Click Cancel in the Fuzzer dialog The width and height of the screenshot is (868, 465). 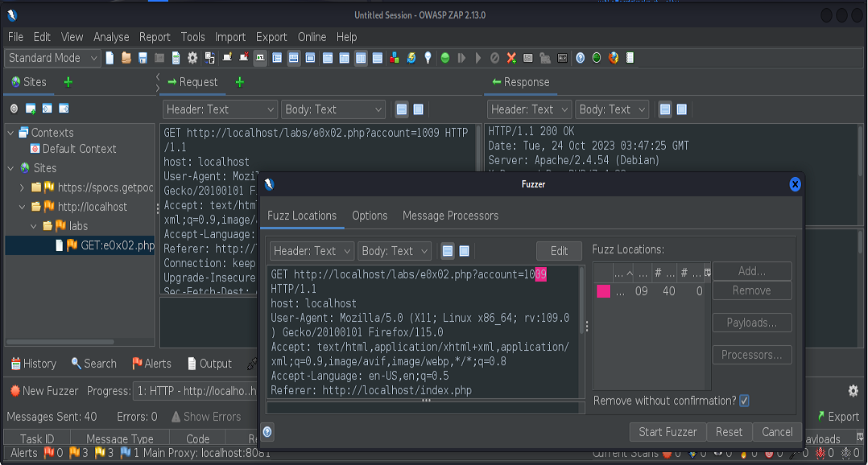point(777,432)
